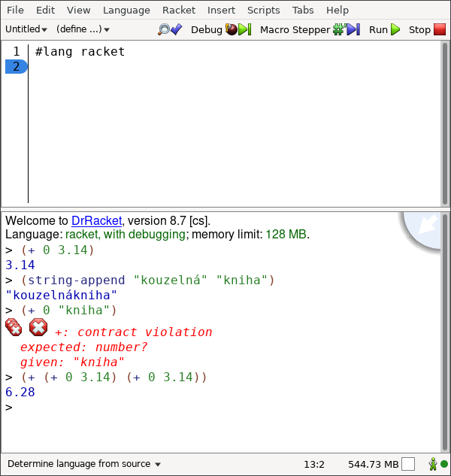Click the interactions pane vertical scrollbar
This screenshot has width=451, height=476.
coord(445,332)
